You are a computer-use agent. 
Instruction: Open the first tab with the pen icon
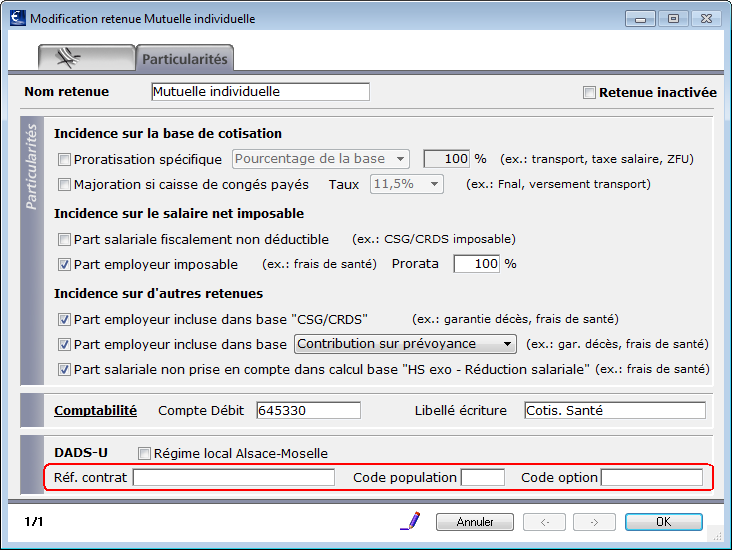pyautogui.click(x=87, y=58)
